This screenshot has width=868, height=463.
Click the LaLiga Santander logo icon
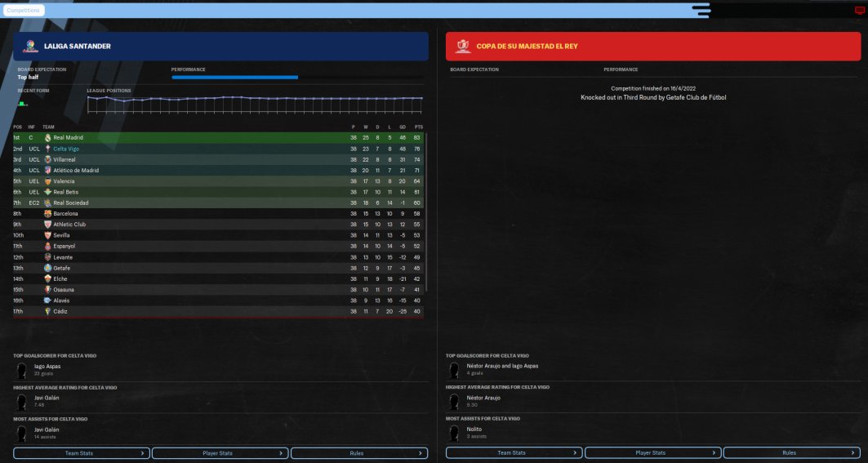(30, 46)
